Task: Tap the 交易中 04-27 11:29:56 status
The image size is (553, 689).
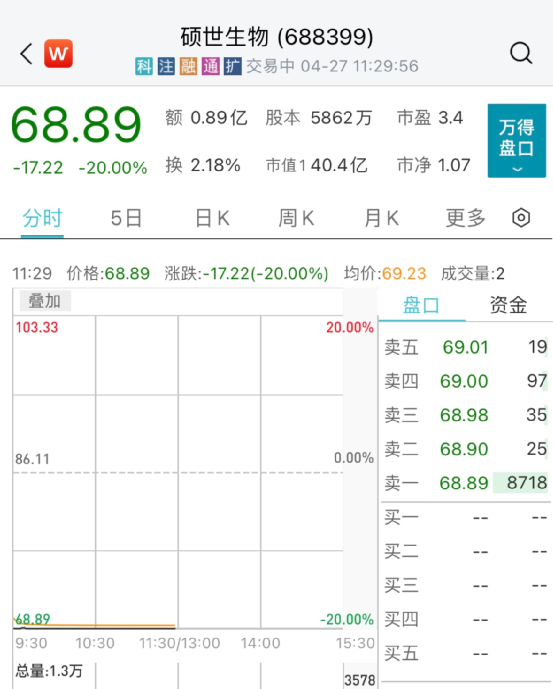Action: point(332,66)
